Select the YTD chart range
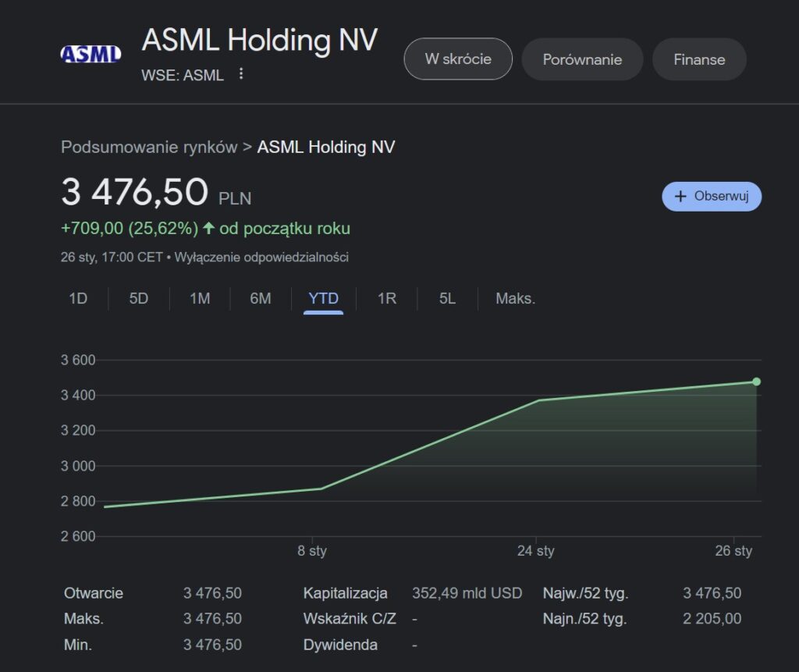This screenshot has height=672, width=799. (x=323, y=298)
